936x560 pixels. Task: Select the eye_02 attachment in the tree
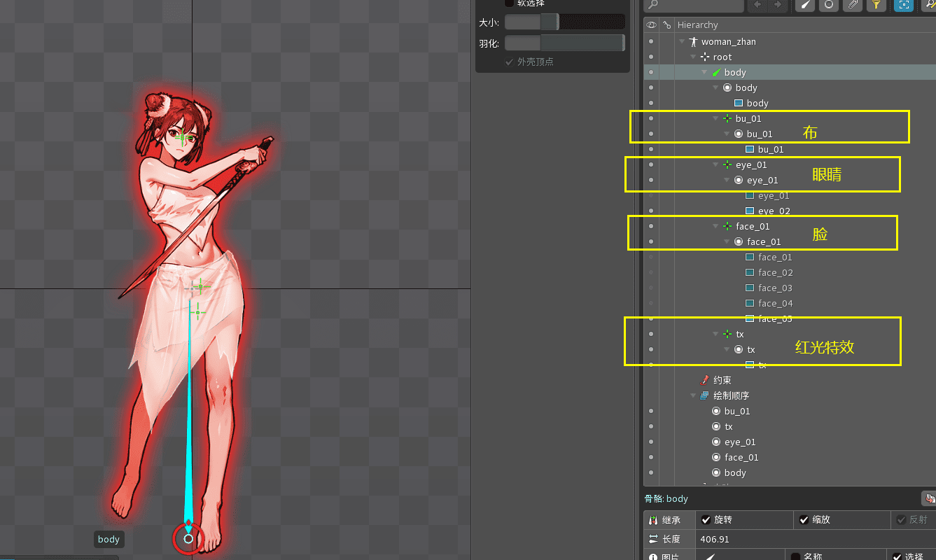pos(774,211)
